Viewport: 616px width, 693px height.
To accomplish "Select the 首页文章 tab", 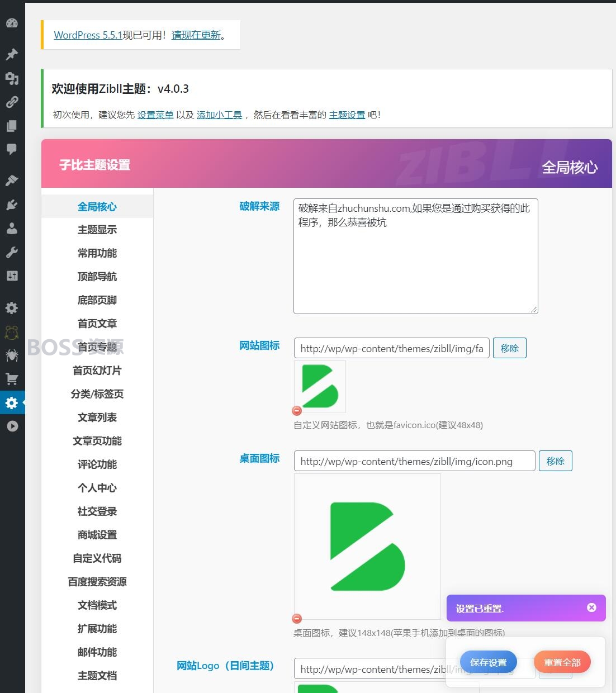I will coord(97,324).
